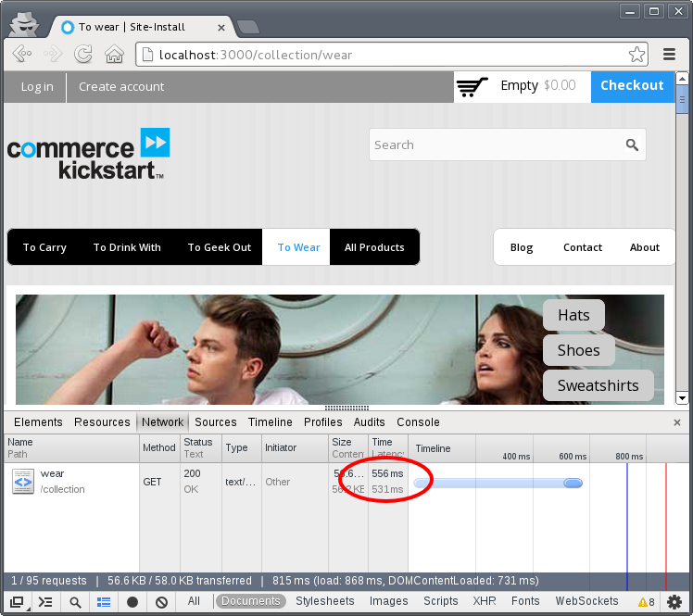Click the wear document file icon
The height and width of the screenshot is (616, 693).
(x=23, y=482)
